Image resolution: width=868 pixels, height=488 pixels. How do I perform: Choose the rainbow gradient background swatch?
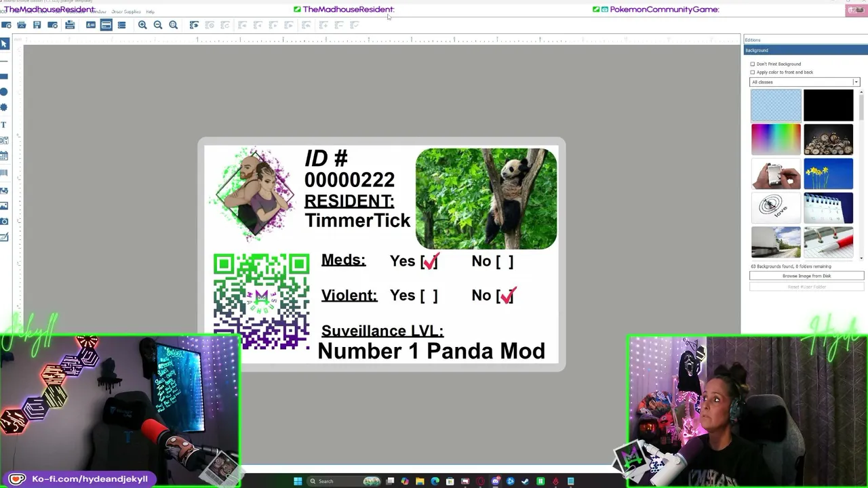coord(776,140)
